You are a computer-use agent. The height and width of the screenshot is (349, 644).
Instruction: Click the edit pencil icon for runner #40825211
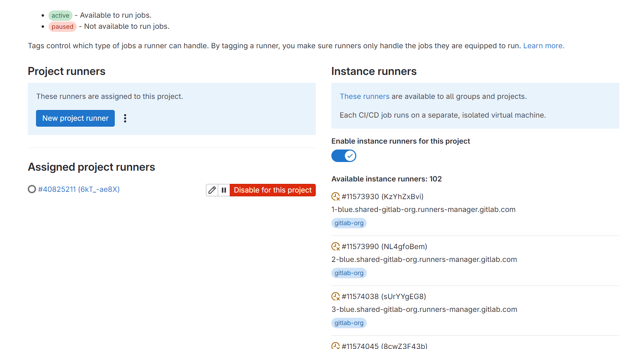coord(212,190)
